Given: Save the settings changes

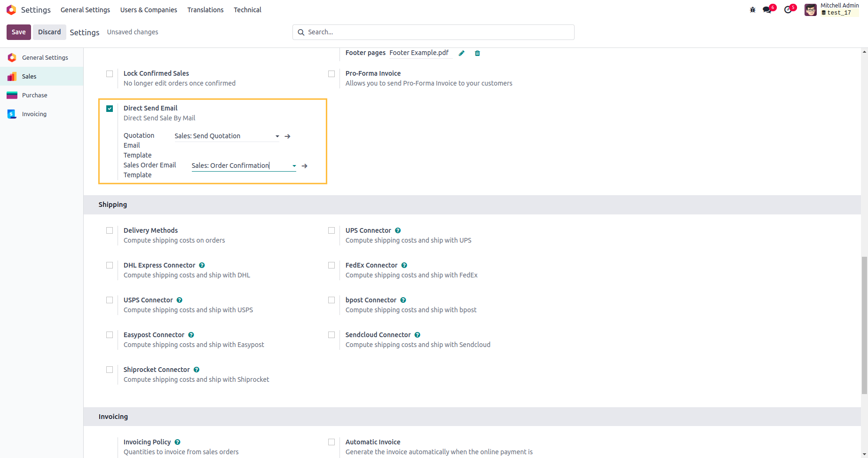Looking at the screenshot, I should point(19,32).
